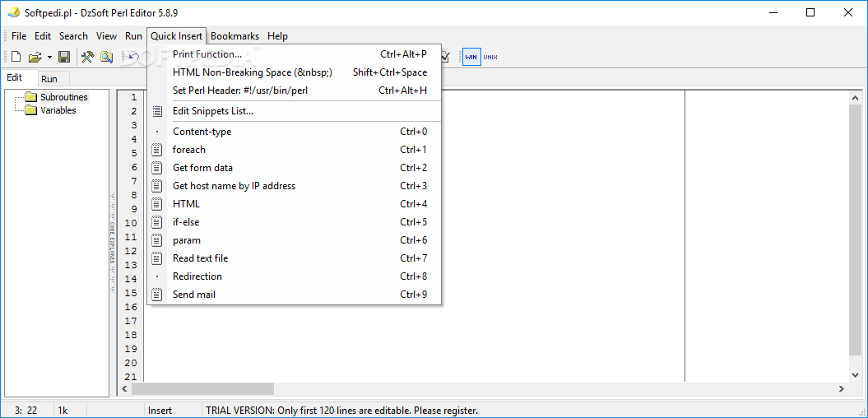Screen dimensions: 868x418
Task: Click line number 21 in the gutter
Action: pyautogui.click(x=131, y=377)
